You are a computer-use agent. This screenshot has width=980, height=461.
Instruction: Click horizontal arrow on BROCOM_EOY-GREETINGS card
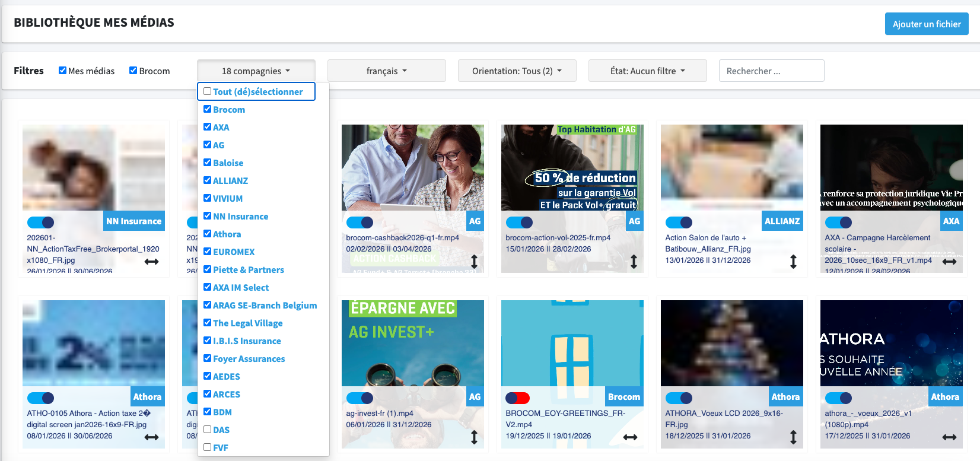click(630, 437)
